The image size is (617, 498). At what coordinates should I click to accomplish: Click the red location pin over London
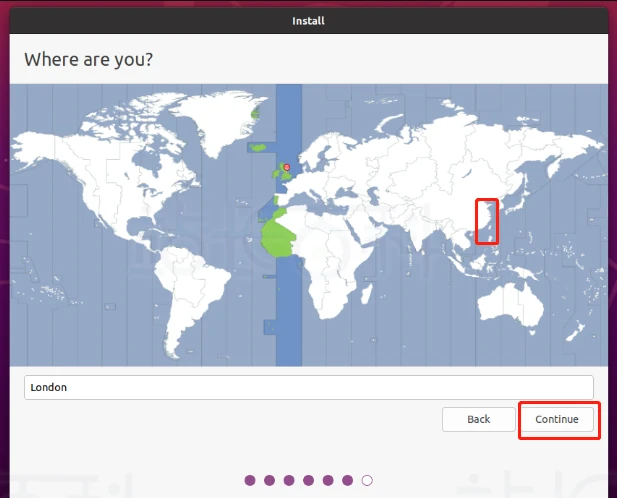[286, 168]
